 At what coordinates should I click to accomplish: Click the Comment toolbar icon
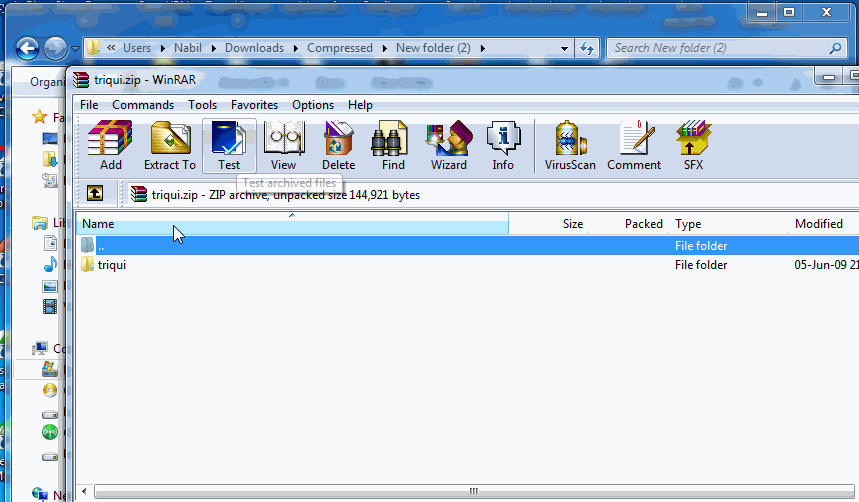(x=634, y=145)
